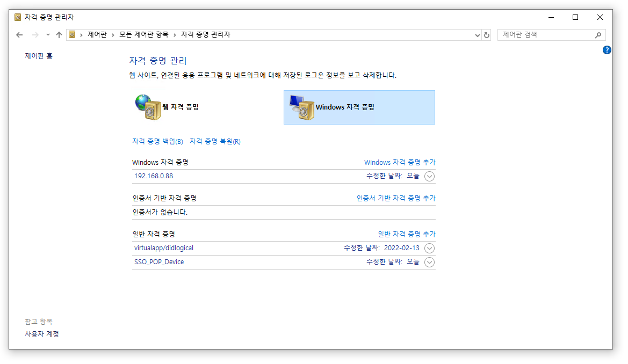Click 자격 증명 백업(B) link

click(157, 141)
